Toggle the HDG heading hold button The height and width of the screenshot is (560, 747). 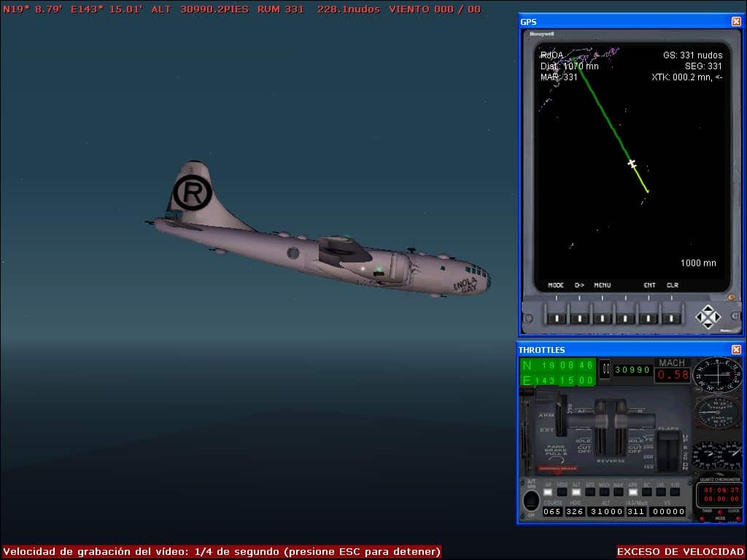(x=562, y=492)
